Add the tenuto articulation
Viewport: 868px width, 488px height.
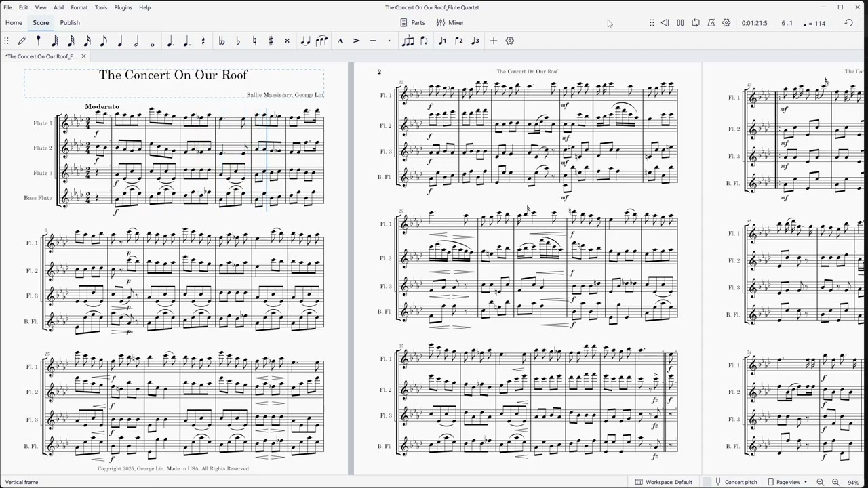(373, 41)
